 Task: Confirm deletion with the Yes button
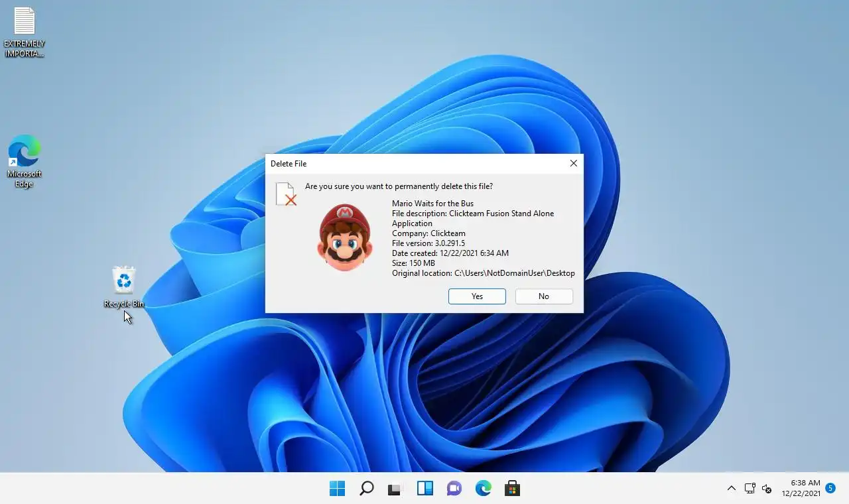click(477, 296)
